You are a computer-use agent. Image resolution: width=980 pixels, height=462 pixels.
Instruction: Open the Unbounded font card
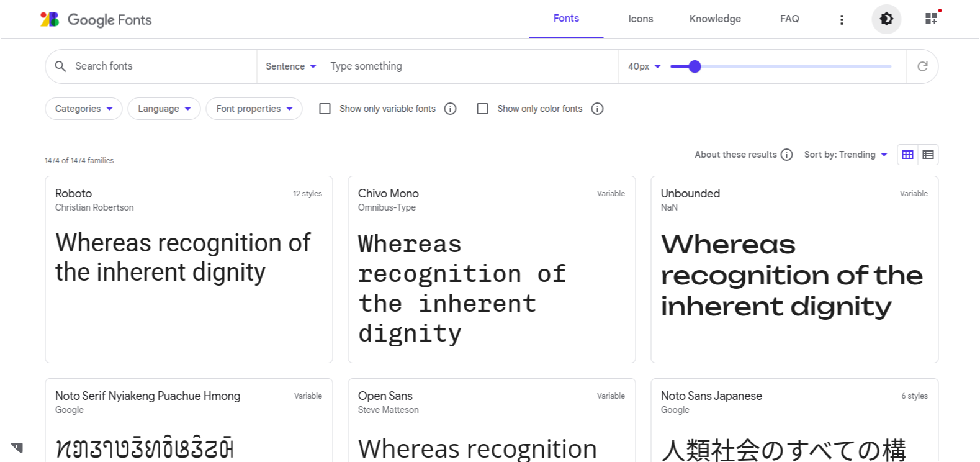(794, 269)
